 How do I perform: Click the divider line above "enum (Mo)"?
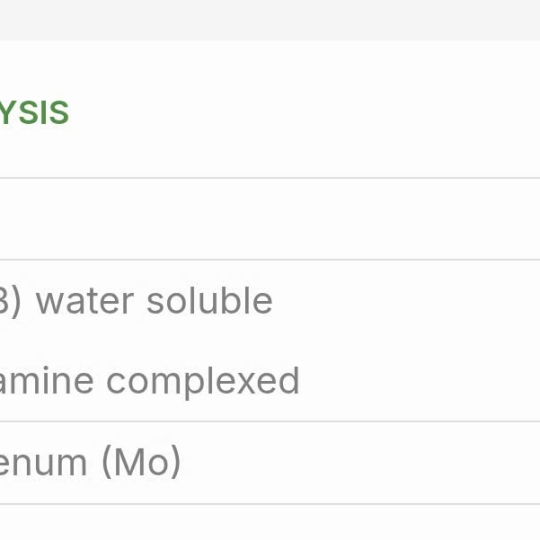tap(270, 421)
